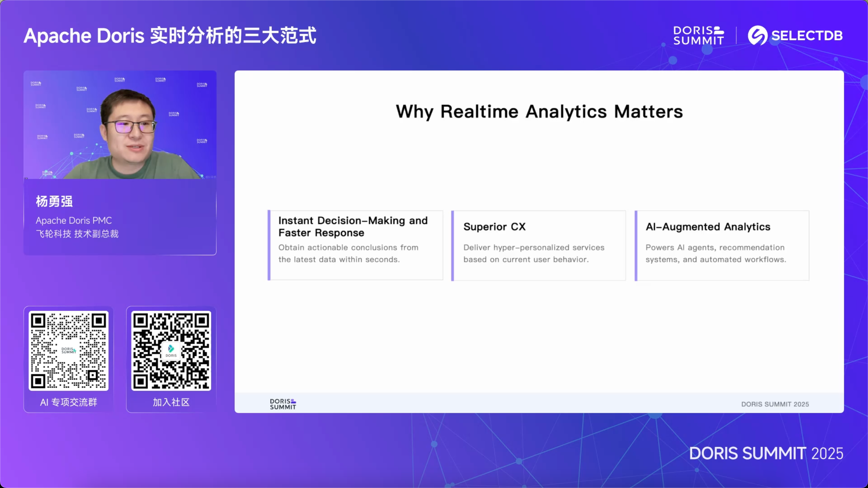Select the Superior CX card
Image resolution: width=868 pixels, height=488 pixels.
[x=539, y=245]
